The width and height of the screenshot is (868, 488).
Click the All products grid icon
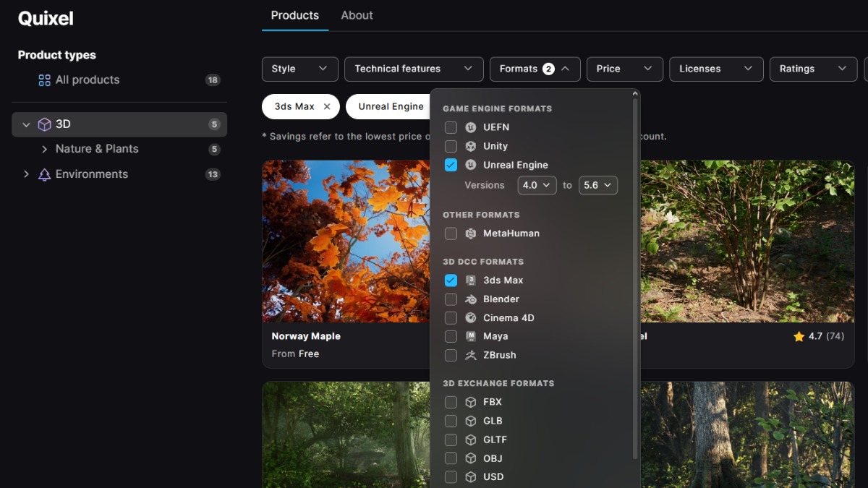pyautogui.click(x=44, y=80)
